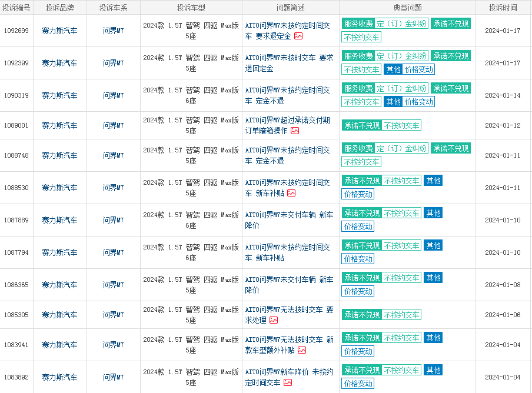Open image icon in complaint 1085305 summary
Viewport: 532px width, 393px height.
(274, 320)
